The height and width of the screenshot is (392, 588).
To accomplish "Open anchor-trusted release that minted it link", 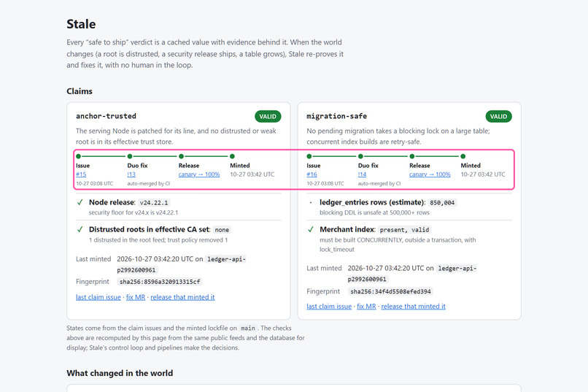I will [x=182, y=297].
